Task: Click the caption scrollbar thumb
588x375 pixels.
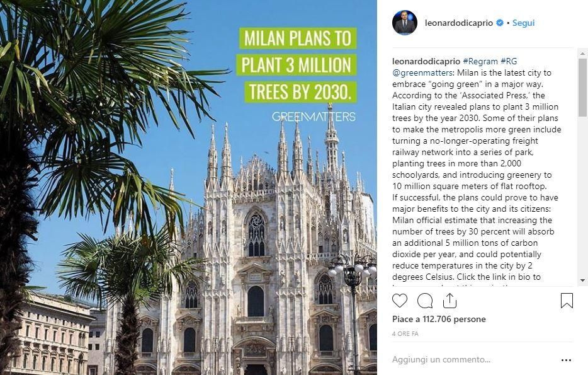Action: tap(582, 87)
